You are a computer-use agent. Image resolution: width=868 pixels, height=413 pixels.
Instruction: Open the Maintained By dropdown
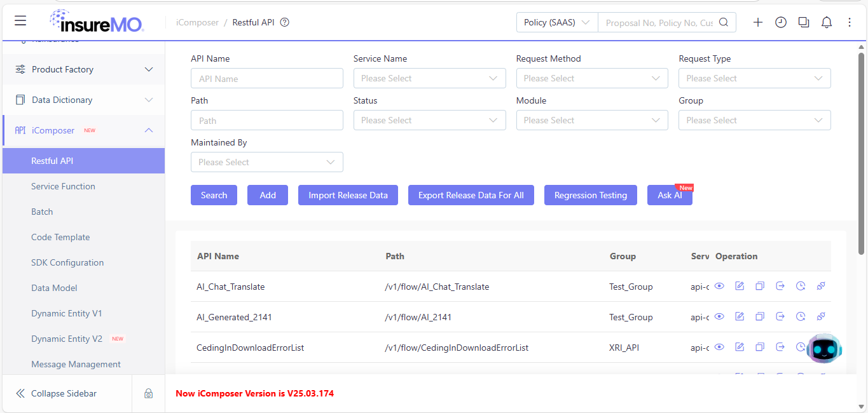click(267, 162)
